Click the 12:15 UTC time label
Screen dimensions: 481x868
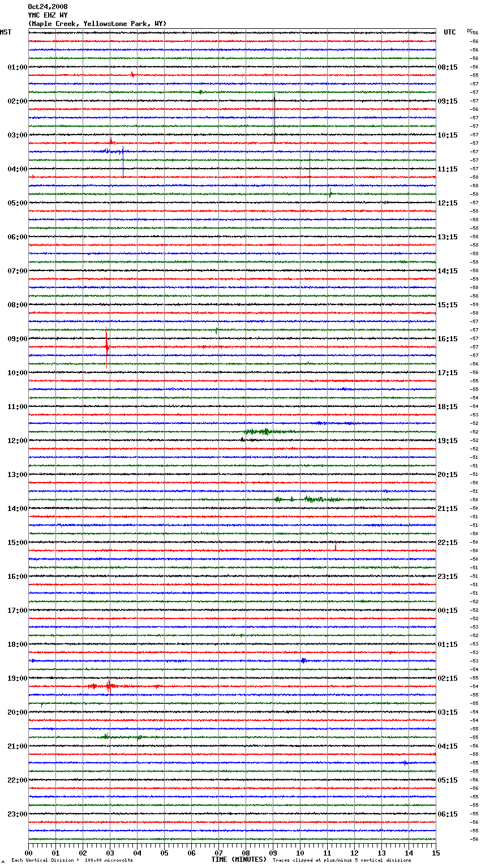click(448, 203)
